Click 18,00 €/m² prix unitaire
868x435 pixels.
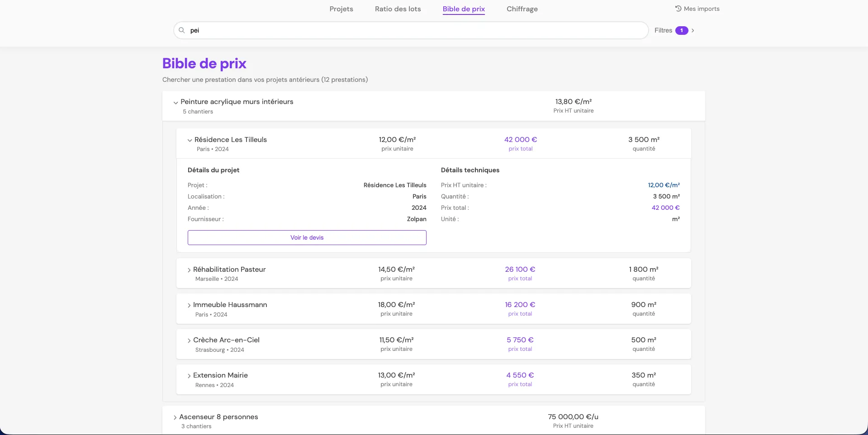[x=397, y=305]
